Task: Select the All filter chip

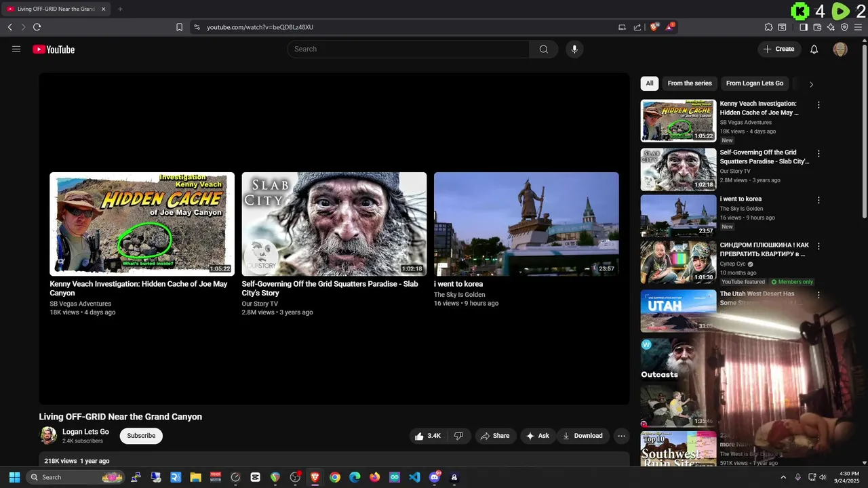Action: [x=650, y=83]
